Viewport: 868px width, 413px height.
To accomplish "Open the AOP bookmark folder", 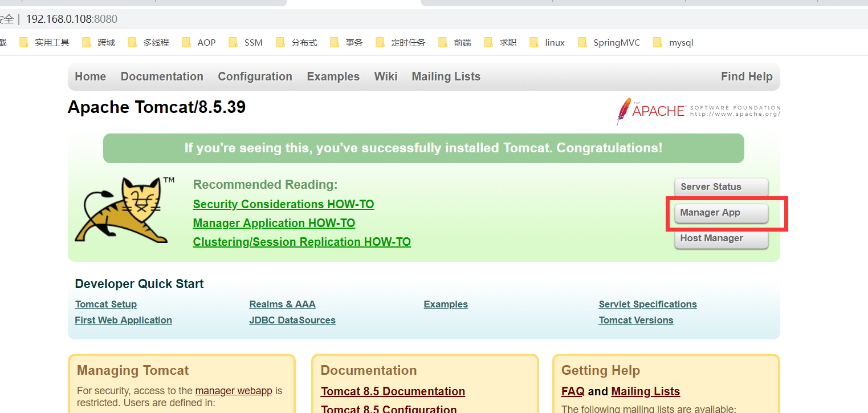I will (x=199, y=42).
